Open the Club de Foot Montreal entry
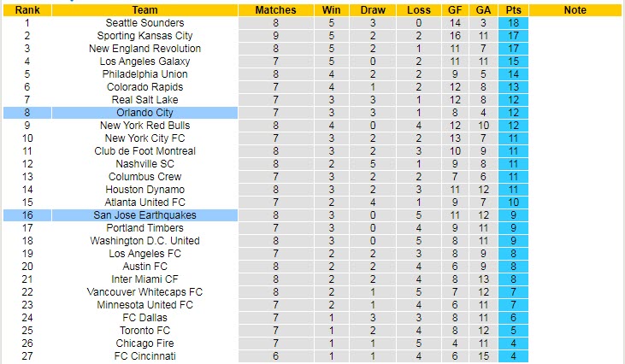 point(144,151)
